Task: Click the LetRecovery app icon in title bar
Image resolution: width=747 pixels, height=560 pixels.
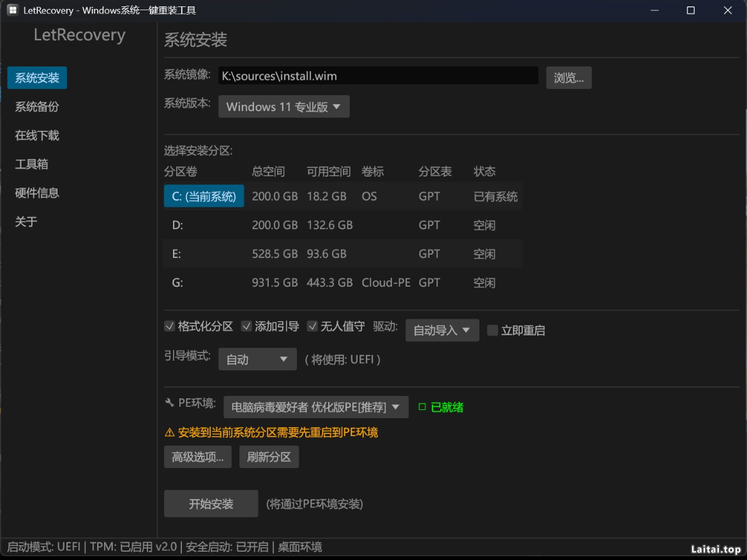Action: click(x=12, y=10)
